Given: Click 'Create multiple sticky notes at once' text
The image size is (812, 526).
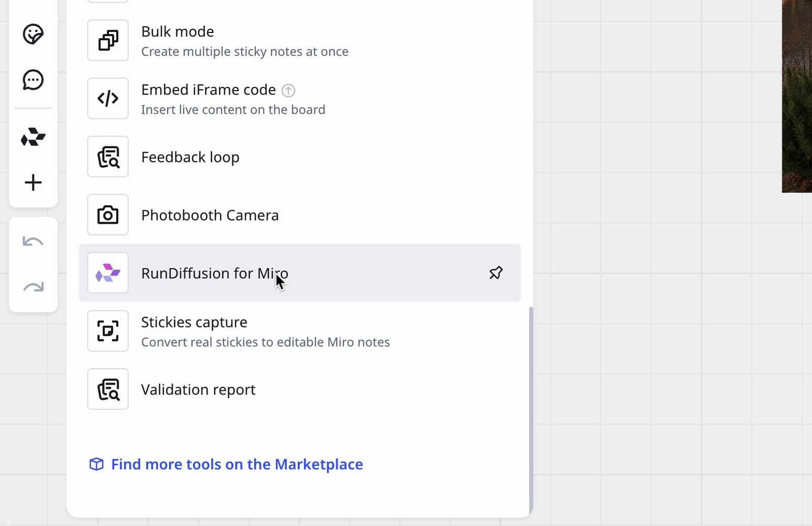Looking at the screenshot, I should click(x=245, y=51).
